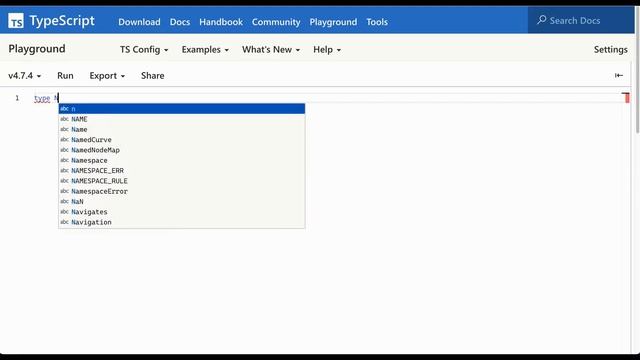Open the v4.7.4 version dropdown
640x360 pixels.
click(x=24, y=76)
